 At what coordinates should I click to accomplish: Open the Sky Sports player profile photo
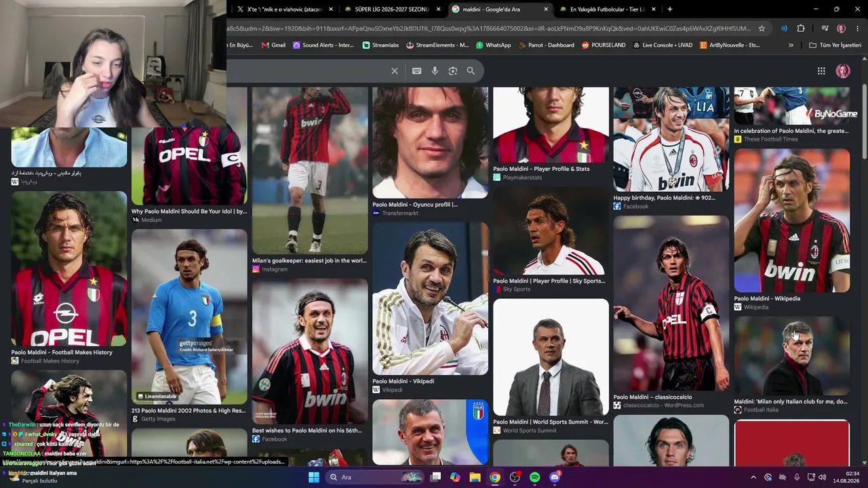point(551,231)
